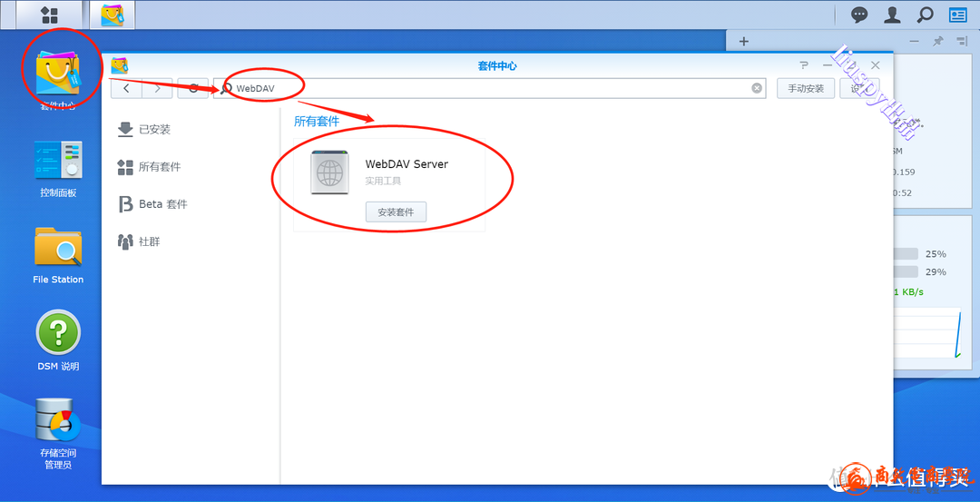Viewport: 980px width, 502px height.
Task: Open DSM 说明 help shortcut
Action: [x=58, y=341]
